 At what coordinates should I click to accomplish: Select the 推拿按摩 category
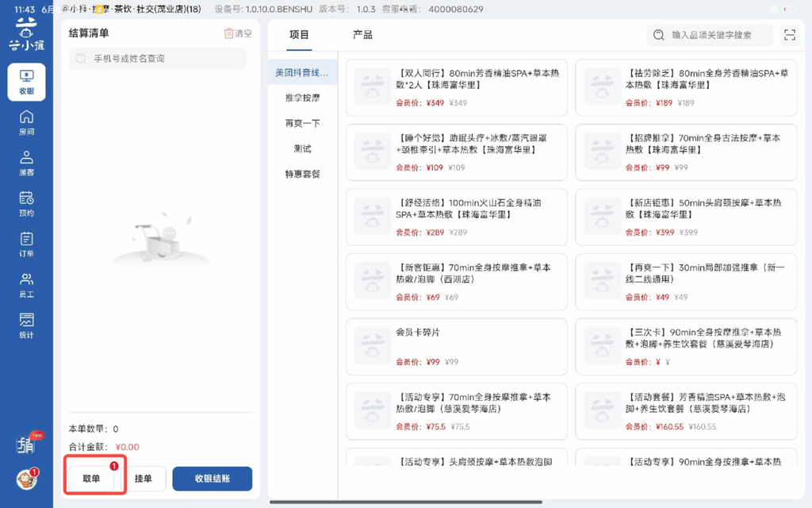pos(302,98)
